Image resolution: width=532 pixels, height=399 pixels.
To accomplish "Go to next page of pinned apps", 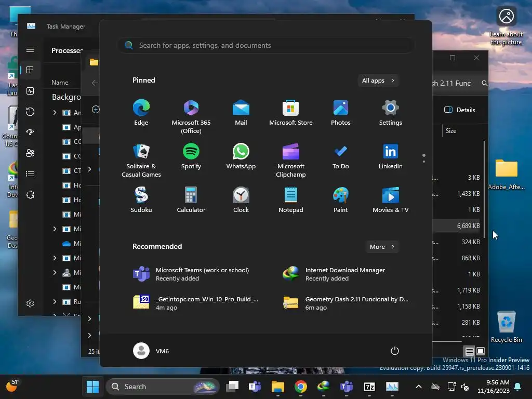I will (424, 162).
